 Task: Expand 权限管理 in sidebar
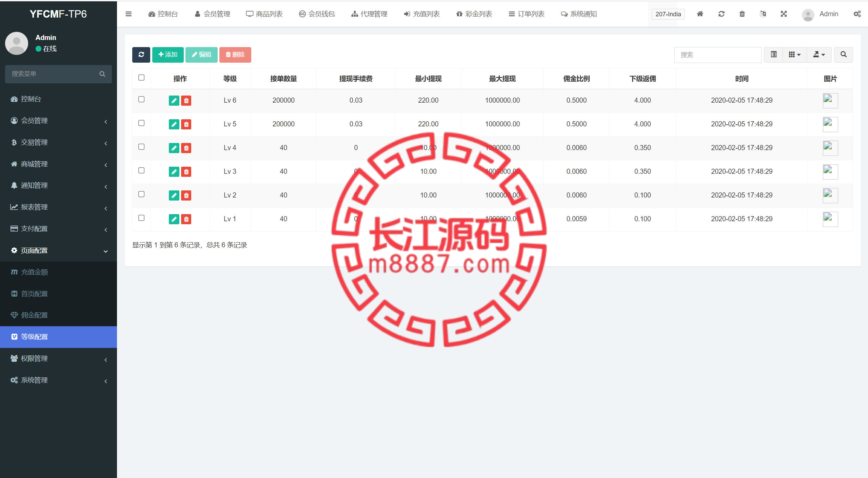[58, 358]
